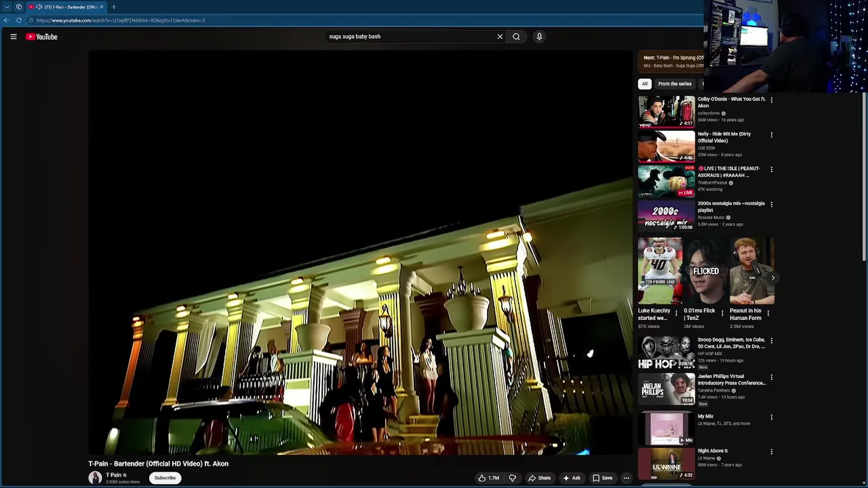Viewport: 868px width, 488px height.
Task: Share the video
Action: pos(540,478)
